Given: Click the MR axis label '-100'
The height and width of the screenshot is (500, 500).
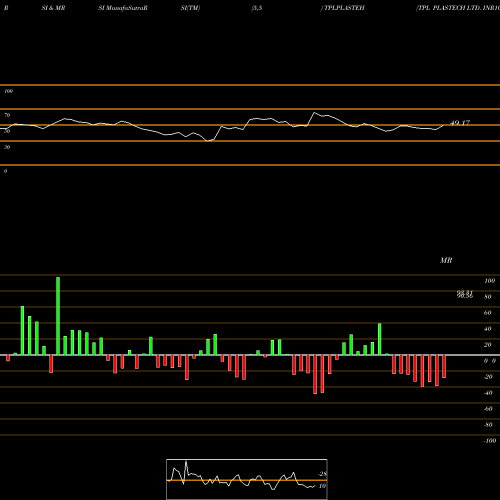Looking at the screenshot, I should point(490,441).
